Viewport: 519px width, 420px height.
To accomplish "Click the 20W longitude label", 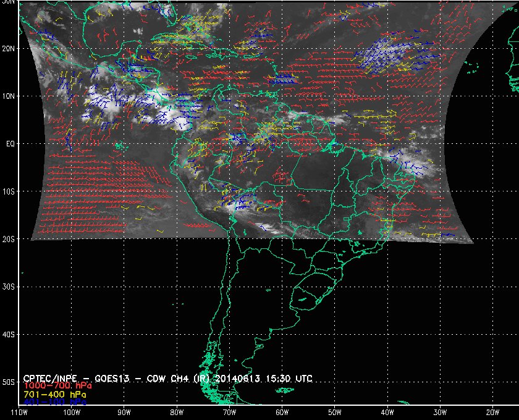I will pyautogui.click(x=492, y=412).
